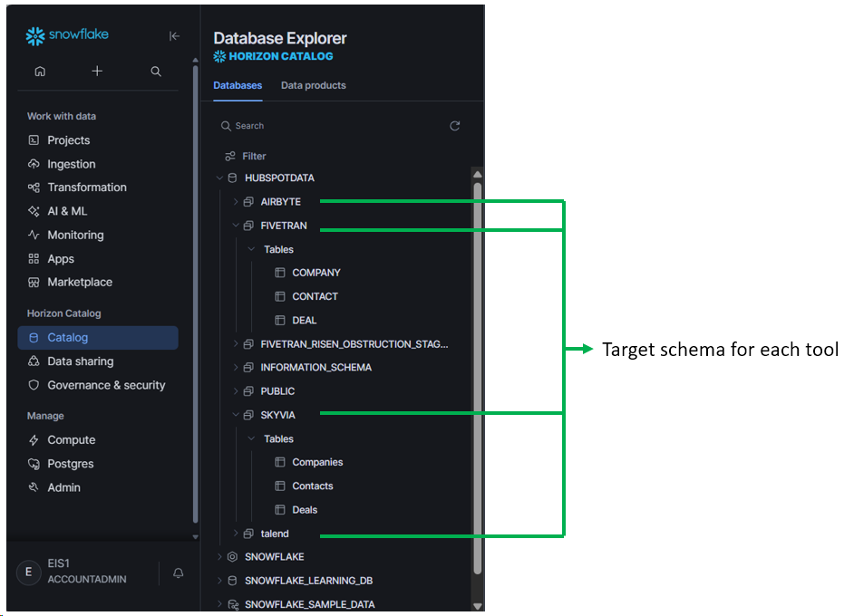This screenshot has width=854, height=616.
Task: Open Compute under Manage
Action: (98, 440)
